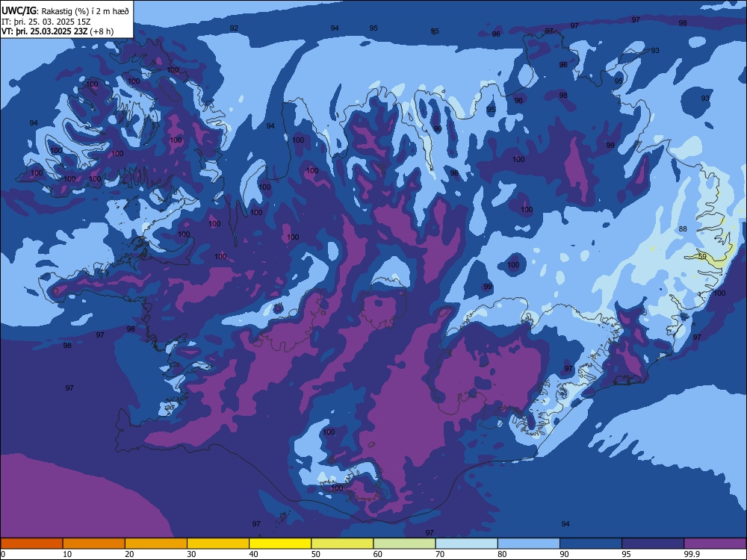This screenshot has width=747, height=560.
Task: Click the '88' humidity value on the map
Action: (683, 229)
